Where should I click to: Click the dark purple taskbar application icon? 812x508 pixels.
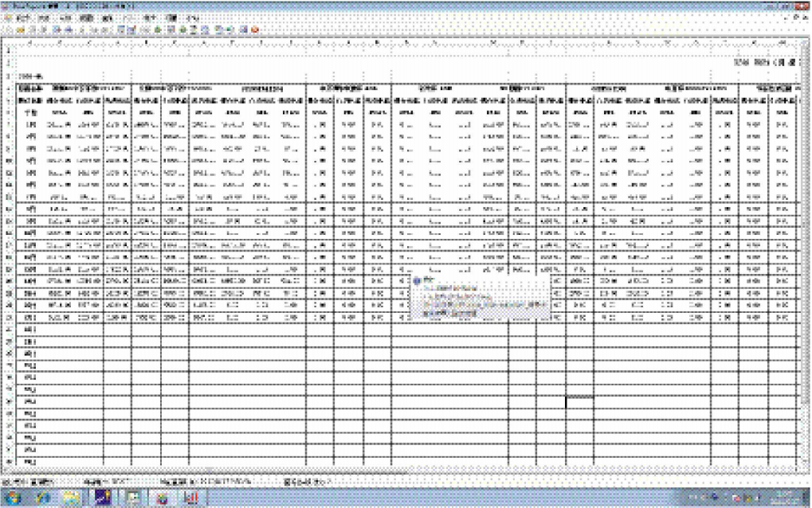click(x=103, y=499)
